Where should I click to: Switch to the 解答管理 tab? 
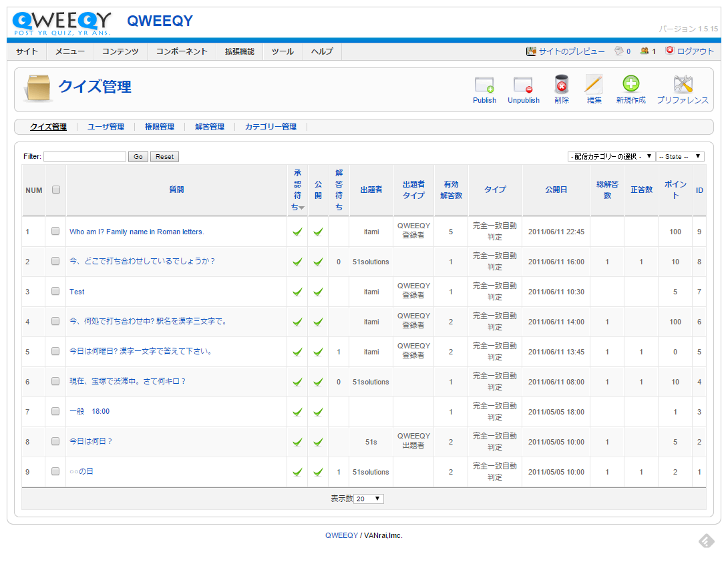[x=210, y=127]
